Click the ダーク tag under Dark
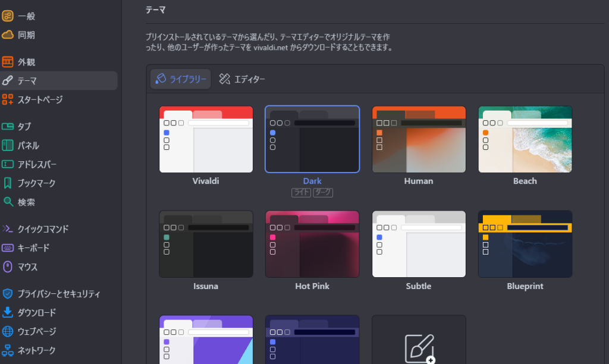 pos(323,193)
